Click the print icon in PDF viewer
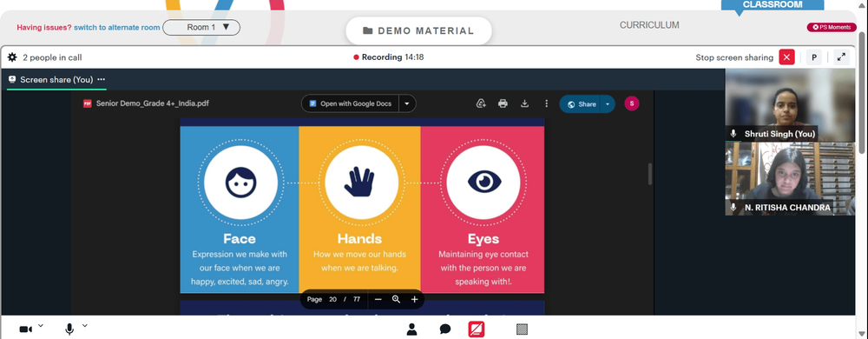 pyautogui.click(x=503, y=103)
